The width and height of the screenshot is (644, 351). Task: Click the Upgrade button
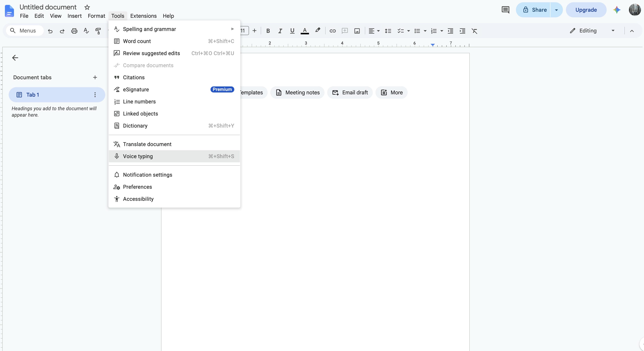click(586, 10)
